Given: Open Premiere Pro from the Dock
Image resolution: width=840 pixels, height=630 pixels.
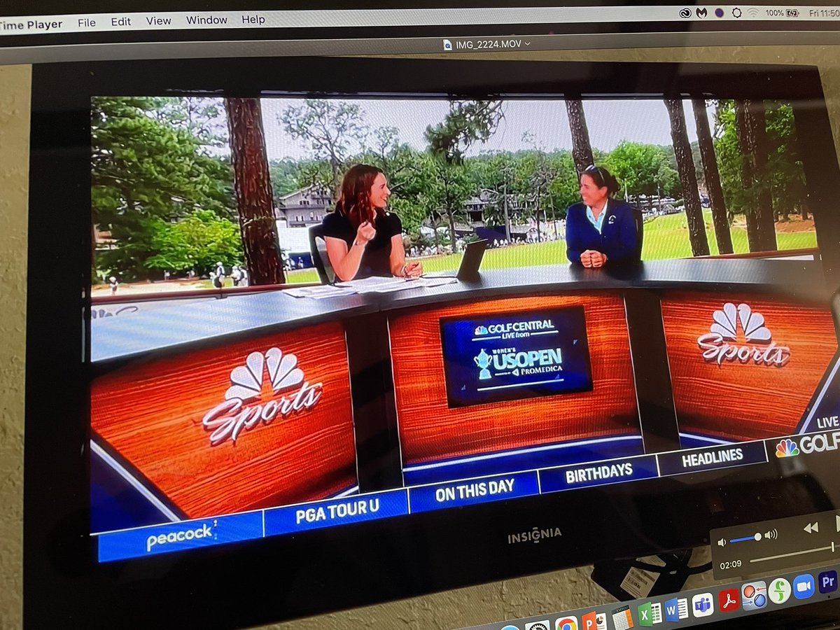Looking at the screenshot, I should [x=827, y=581].
